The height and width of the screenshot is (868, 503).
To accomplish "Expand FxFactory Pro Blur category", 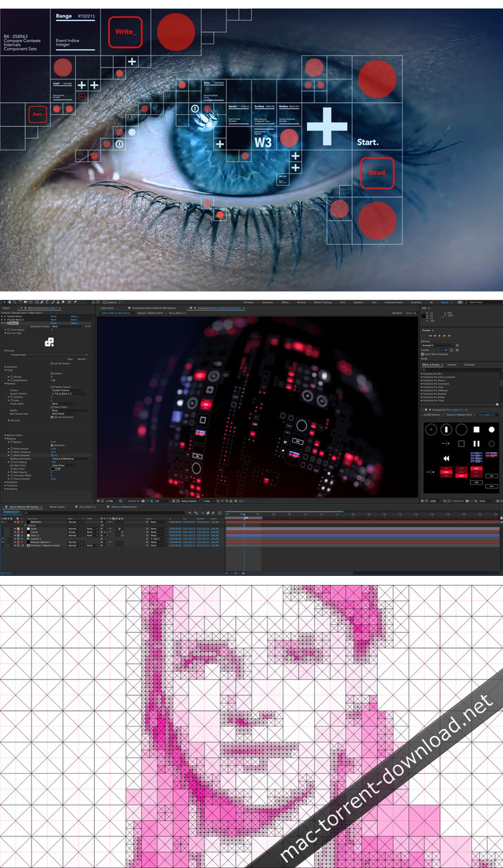I will pyautogui.click(x=422, y=374).
